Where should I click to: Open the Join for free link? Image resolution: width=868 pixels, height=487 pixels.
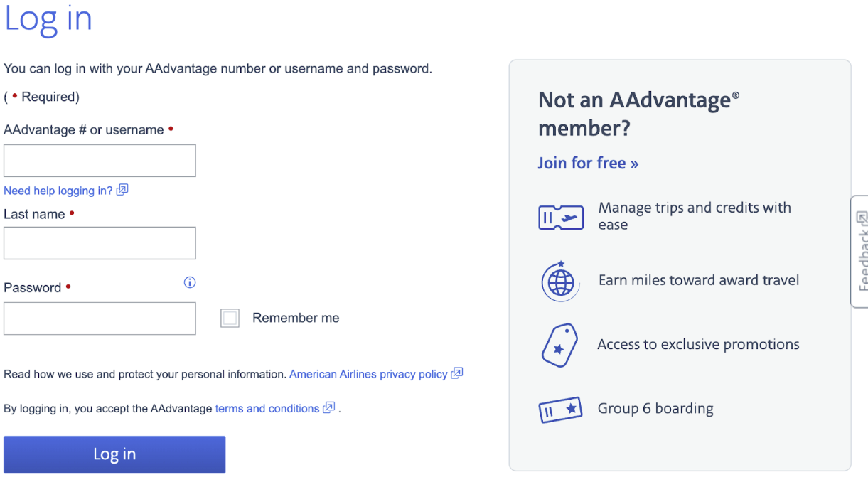coord(588,163)
